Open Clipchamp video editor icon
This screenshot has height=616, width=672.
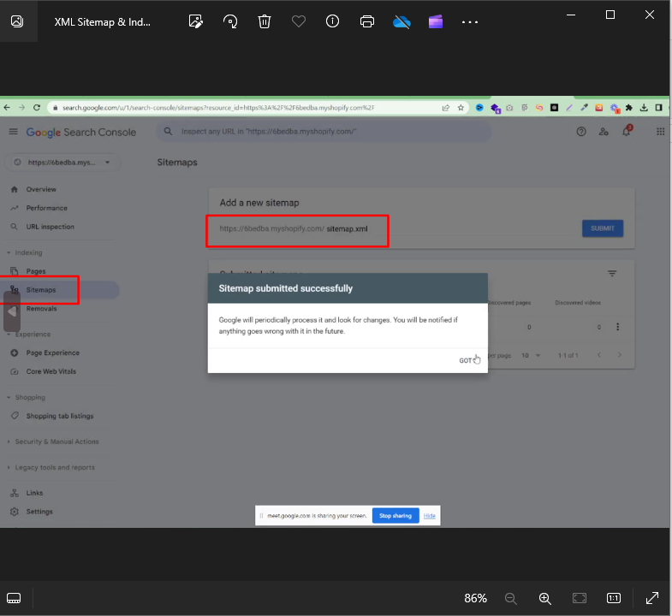[x=436, y=21]
